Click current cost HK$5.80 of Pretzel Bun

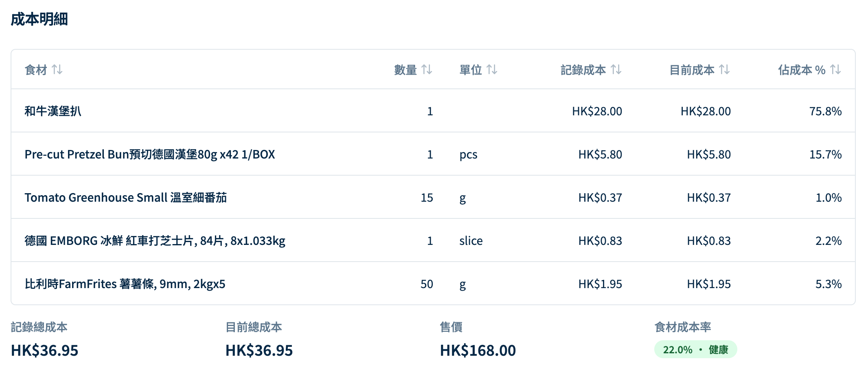coord(709,154)
